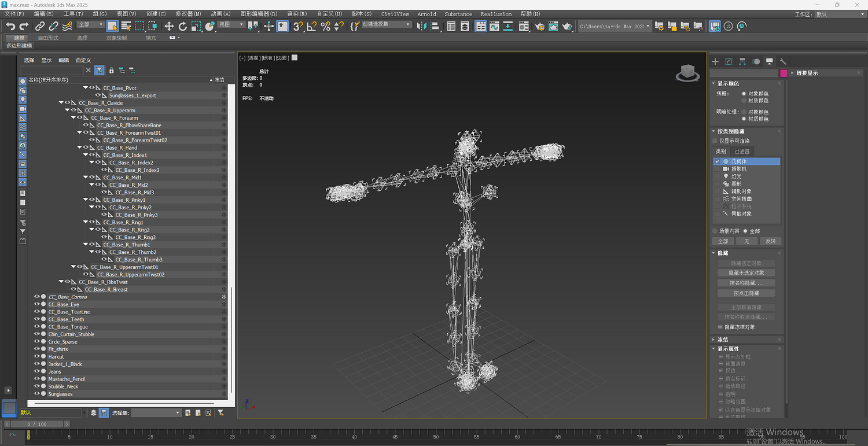The height and width of the screenshot is (446, 868).
Task: Click the scene explorer search field
Action: point(52,70)
